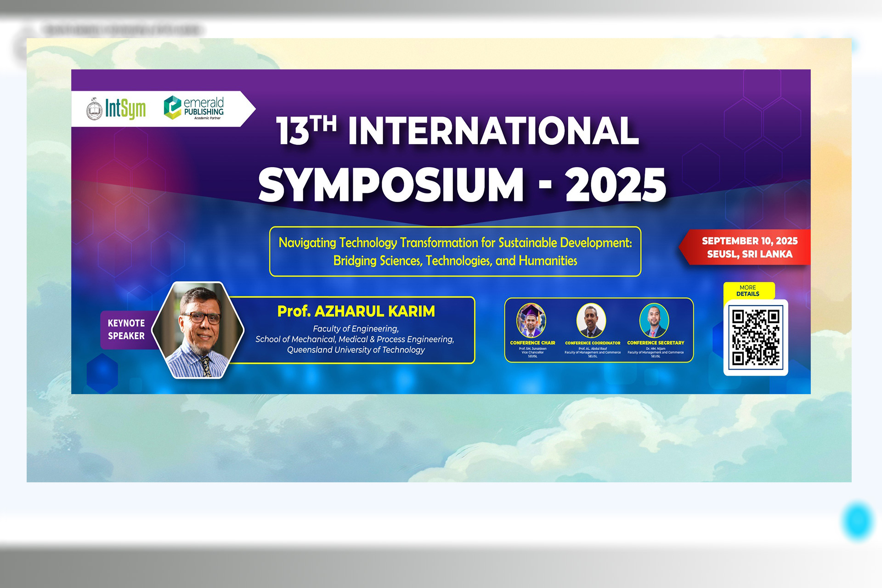Click the "KEYNOTE SPEAKER" purple label
The height and width of the screenshot is (588, 882).
tap(126, 329)
